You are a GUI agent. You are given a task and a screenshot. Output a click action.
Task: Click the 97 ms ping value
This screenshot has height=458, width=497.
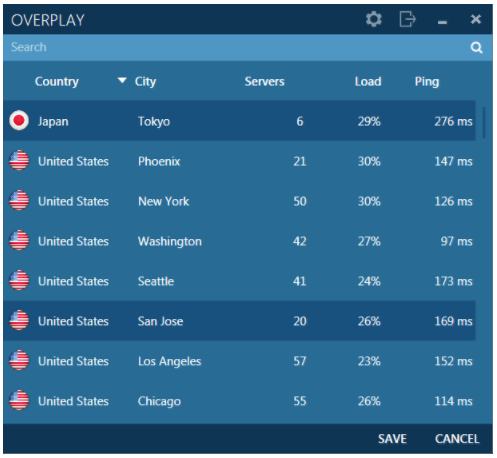pyautogui.click(x=456, y=242)
